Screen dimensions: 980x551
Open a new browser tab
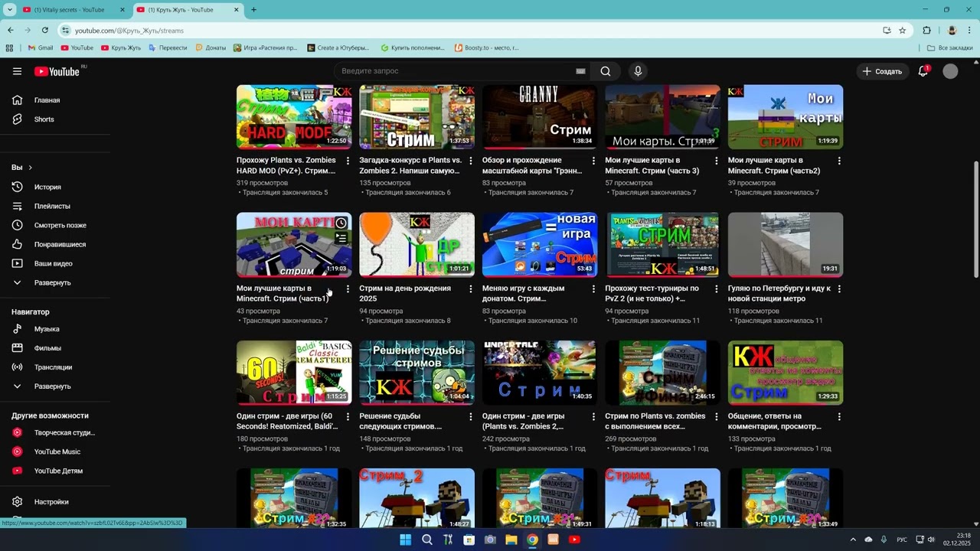[x=253, y=10]
